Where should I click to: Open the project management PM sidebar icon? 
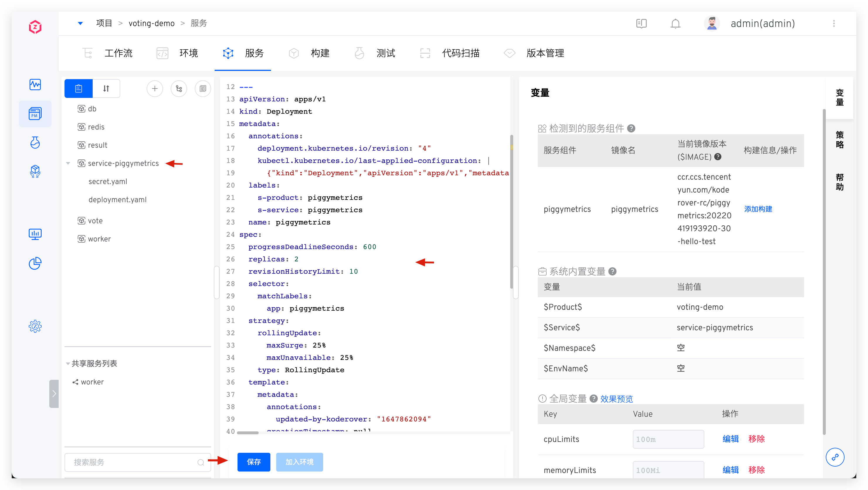coord(35,114)
